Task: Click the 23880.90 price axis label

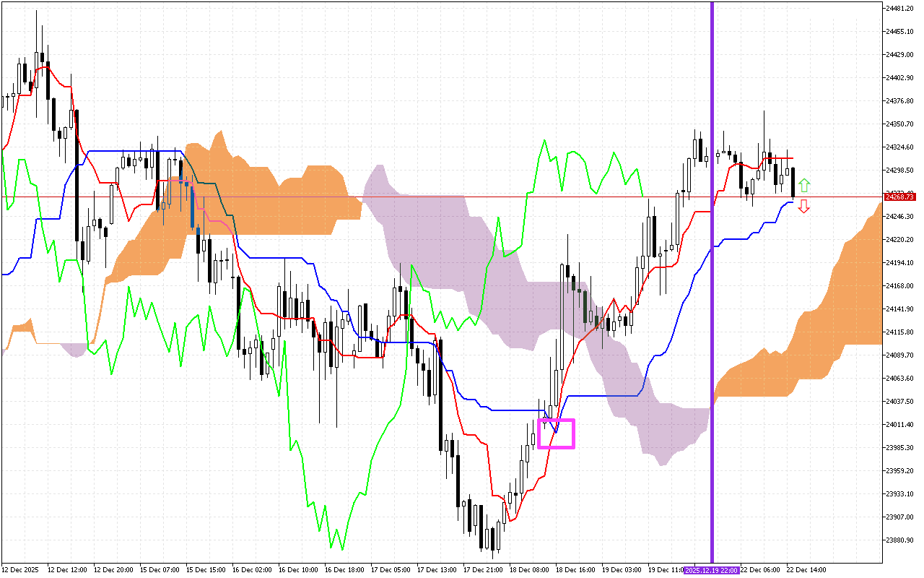Action: [x=900, y=540]
